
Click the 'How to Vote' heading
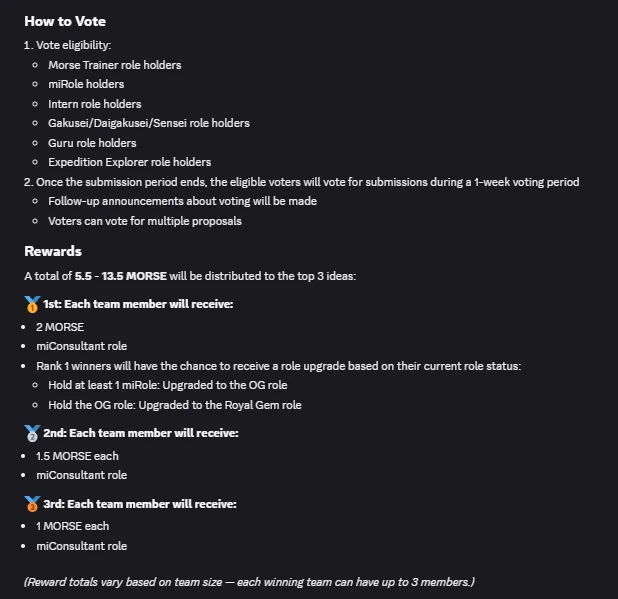click(65, 21)
